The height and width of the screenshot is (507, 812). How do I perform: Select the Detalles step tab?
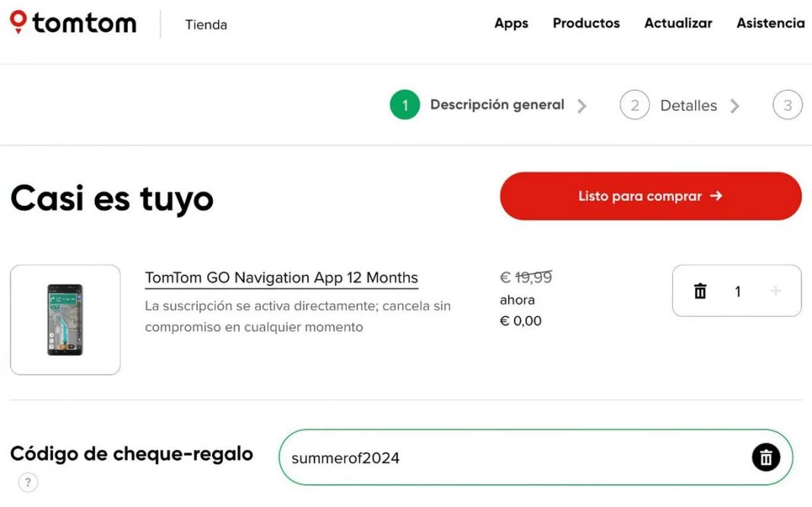688,106
